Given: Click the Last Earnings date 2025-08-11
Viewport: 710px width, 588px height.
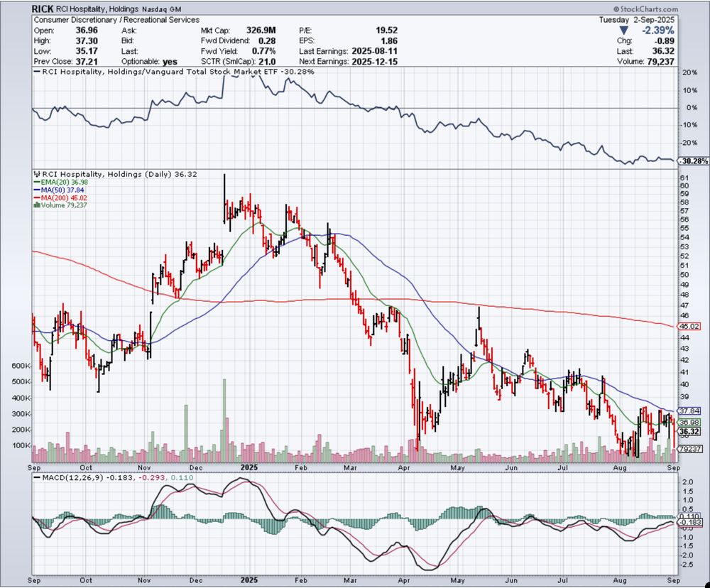Looking at the screenshot, I should click(x=374, y=51).
